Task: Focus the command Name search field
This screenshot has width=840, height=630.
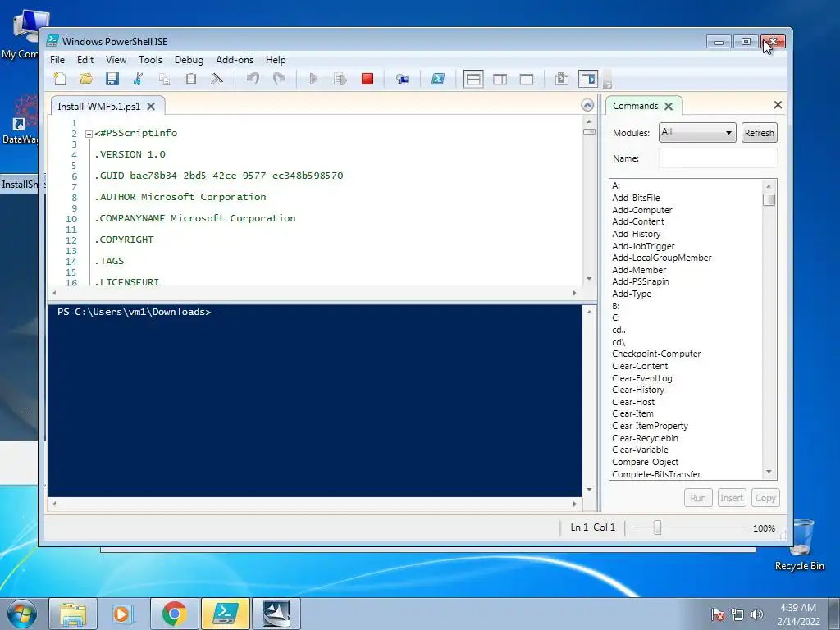Action: (718, 158)
